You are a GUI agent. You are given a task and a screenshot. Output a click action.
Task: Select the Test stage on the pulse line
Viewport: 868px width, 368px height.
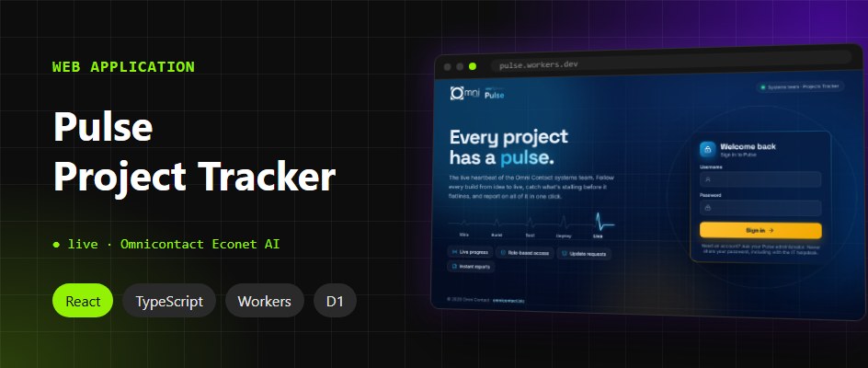530,236
